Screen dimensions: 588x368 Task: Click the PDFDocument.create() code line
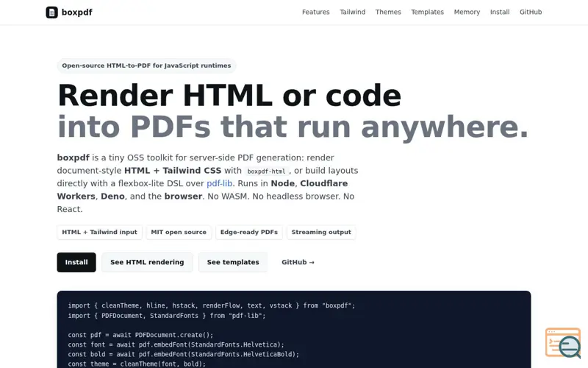140,335
